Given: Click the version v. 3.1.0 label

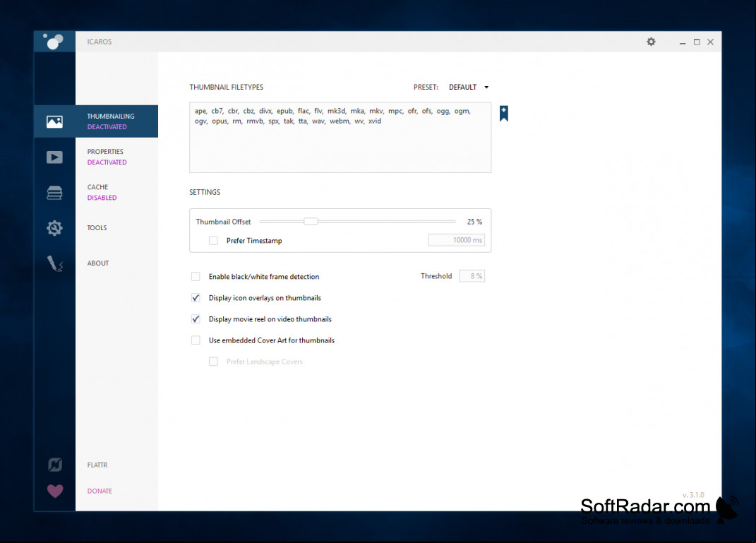Looking at the screenshot, I should 693,495.
